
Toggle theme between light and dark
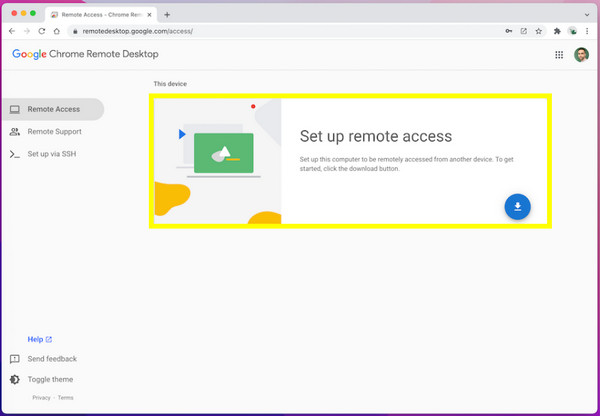(41, 379)
